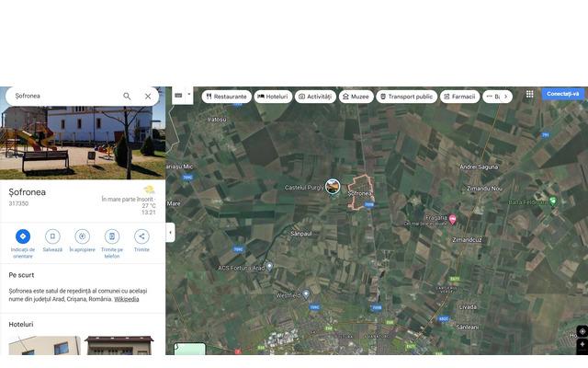588x368 pixels.
Task: Click the Conectați-vă sign-in button
Action: pyautogui.click(x=563, y=94)
